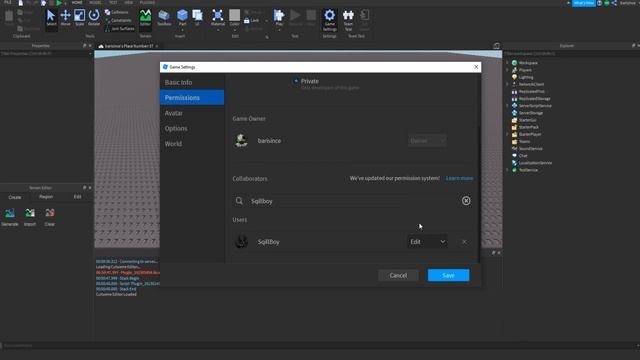Select SoundService in Explorer
Image resolution: width=640 pixels, height=360 pixels.
pyautogui.click(x=531, y=149)
